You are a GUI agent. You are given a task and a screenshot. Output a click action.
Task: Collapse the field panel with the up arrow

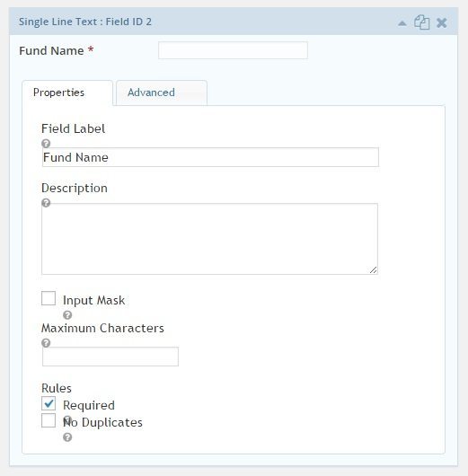(x=402, y=23)
